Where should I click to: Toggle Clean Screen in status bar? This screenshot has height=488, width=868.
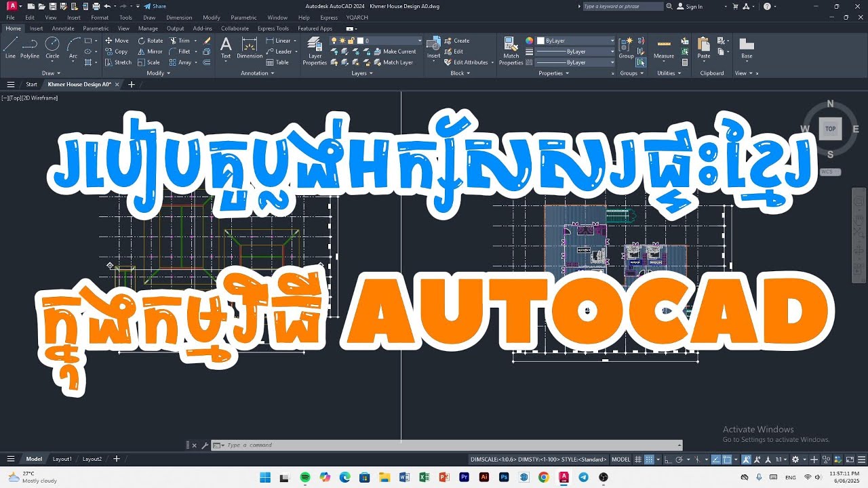point(850,460)
